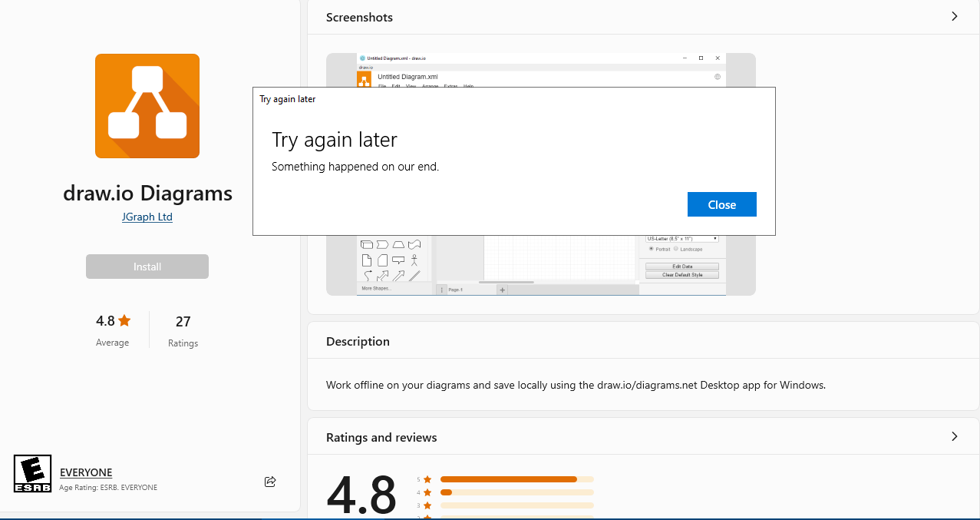Select the 4-star rating bar

pos(516,492)
